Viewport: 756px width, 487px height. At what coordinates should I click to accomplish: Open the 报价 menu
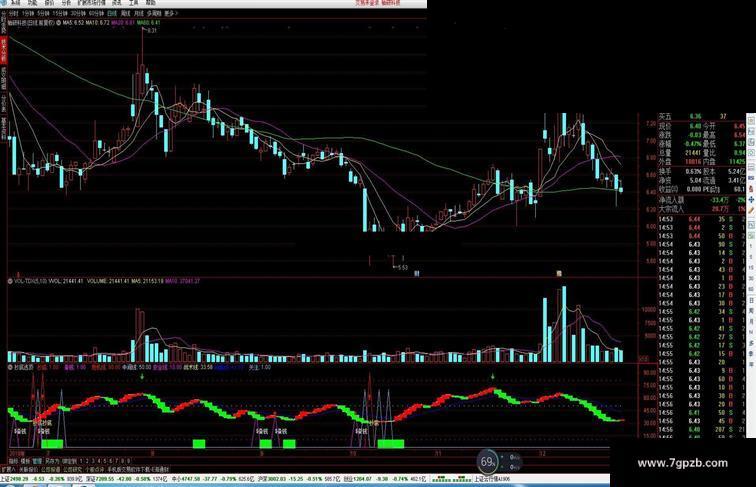point(49,2)
